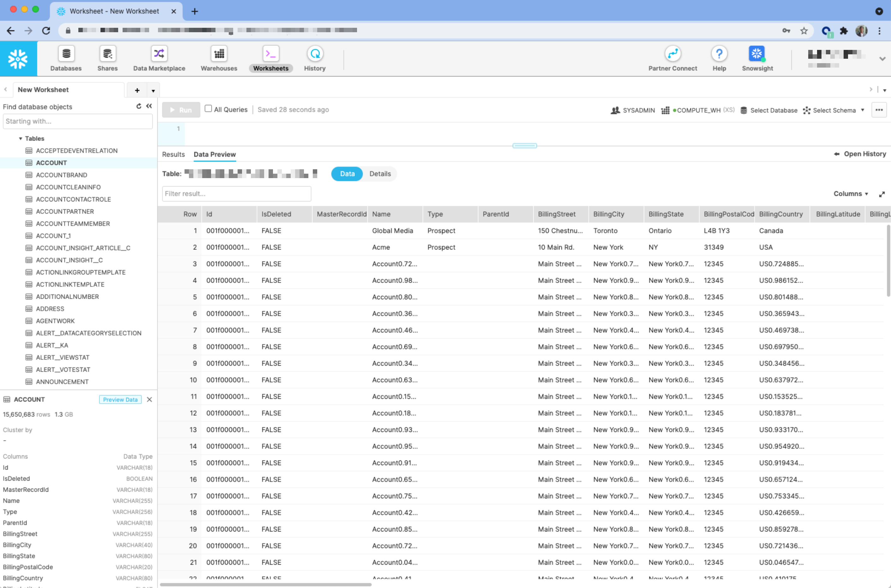Click the horizontal scrollbar under data grid
891x588 pixels.
click(266, 584)
